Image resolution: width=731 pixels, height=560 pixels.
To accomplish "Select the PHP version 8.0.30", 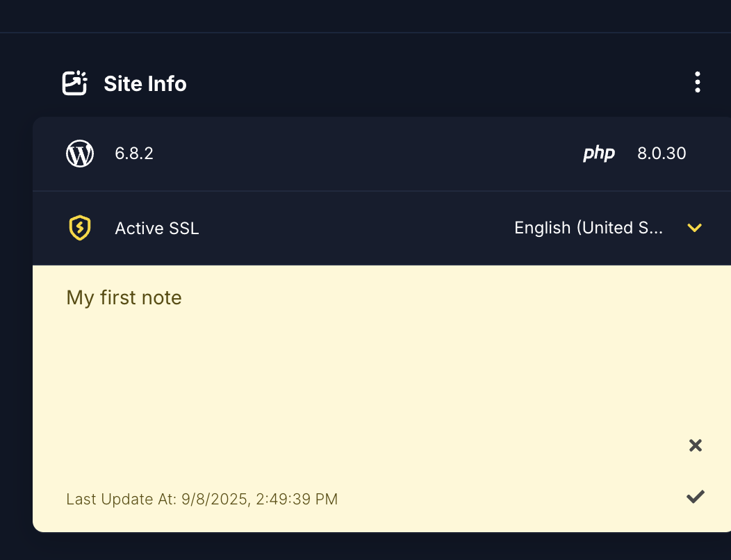I will point(662,154).
